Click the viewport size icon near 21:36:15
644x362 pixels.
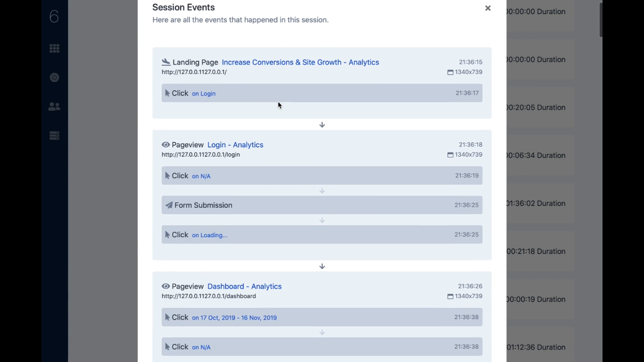[450, 72]
